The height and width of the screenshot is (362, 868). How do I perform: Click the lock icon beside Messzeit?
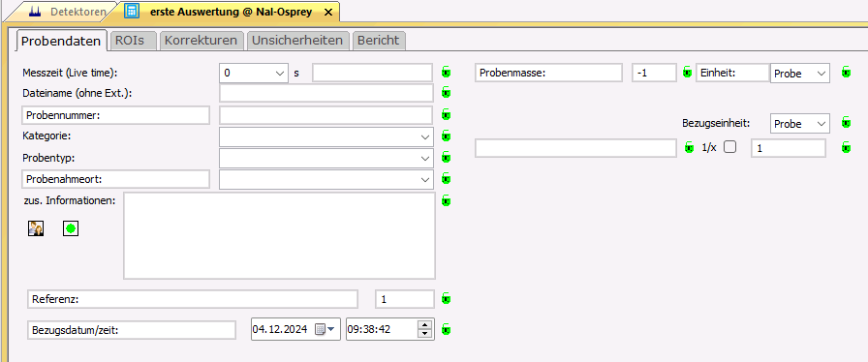click(x=447, y=72)
